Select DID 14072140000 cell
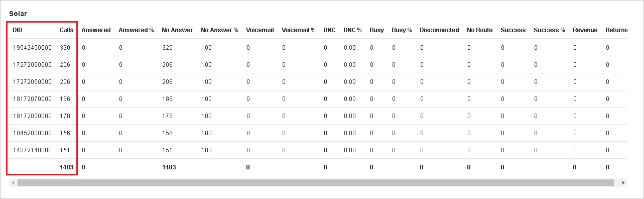 (x=32, y=150)
